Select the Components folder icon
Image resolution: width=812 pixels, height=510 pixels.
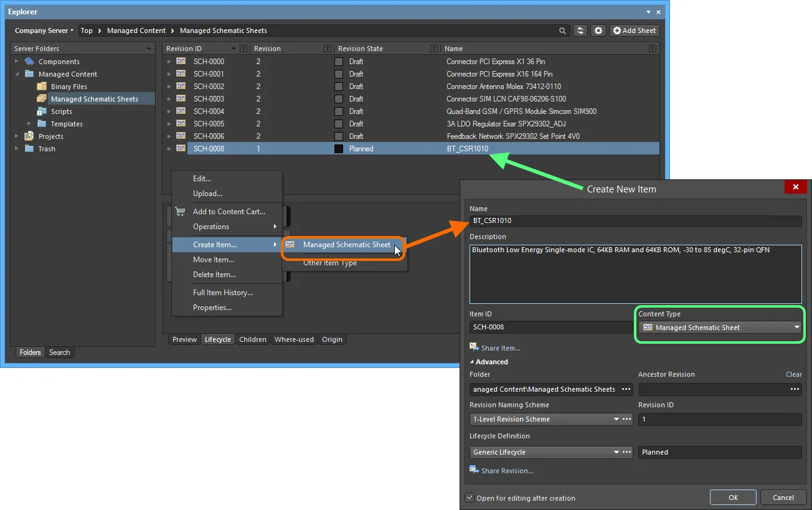tap(29, 62)
